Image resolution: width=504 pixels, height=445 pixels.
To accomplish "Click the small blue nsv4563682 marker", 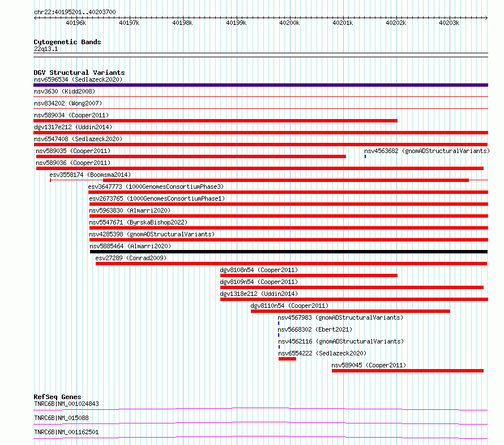I will point(365,156).
